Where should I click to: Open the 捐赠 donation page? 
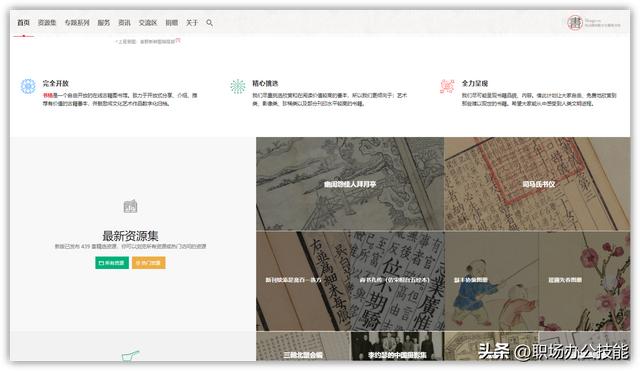[171, 23]
